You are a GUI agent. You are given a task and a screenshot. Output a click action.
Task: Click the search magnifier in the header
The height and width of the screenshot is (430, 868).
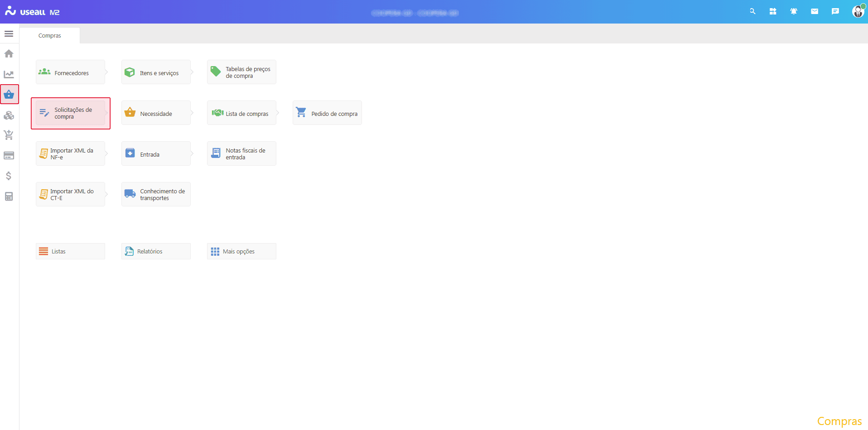click(x=752, y=12)
